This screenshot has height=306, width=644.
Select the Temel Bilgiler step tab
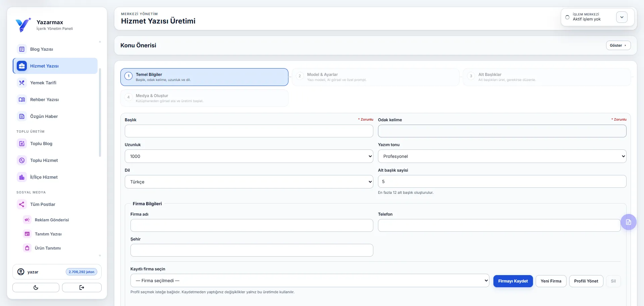pyautogui.click(x=204, y=77)
